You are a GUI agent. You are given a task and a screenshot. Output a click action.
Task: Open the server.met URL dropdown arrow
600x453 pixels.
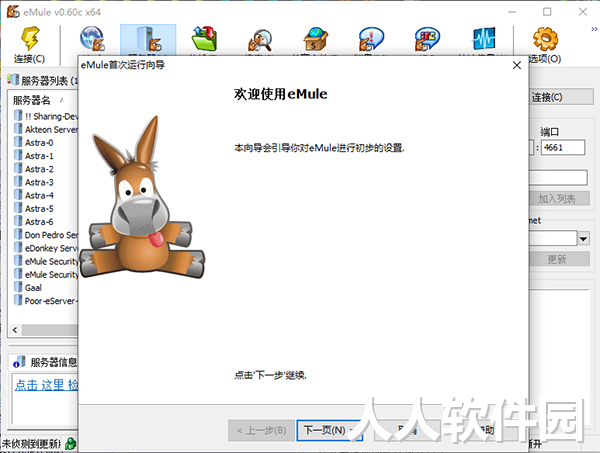(583, 239)
